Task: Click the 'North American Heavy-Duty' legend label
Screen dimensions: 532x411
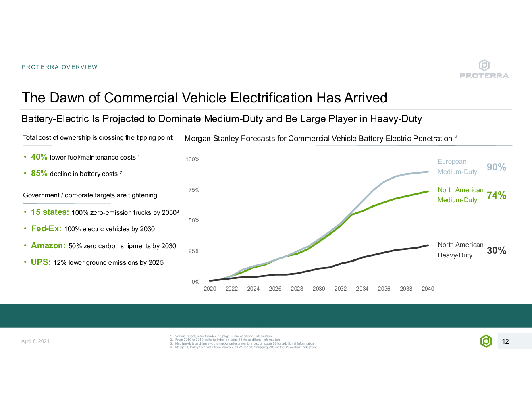Action: 461,250
